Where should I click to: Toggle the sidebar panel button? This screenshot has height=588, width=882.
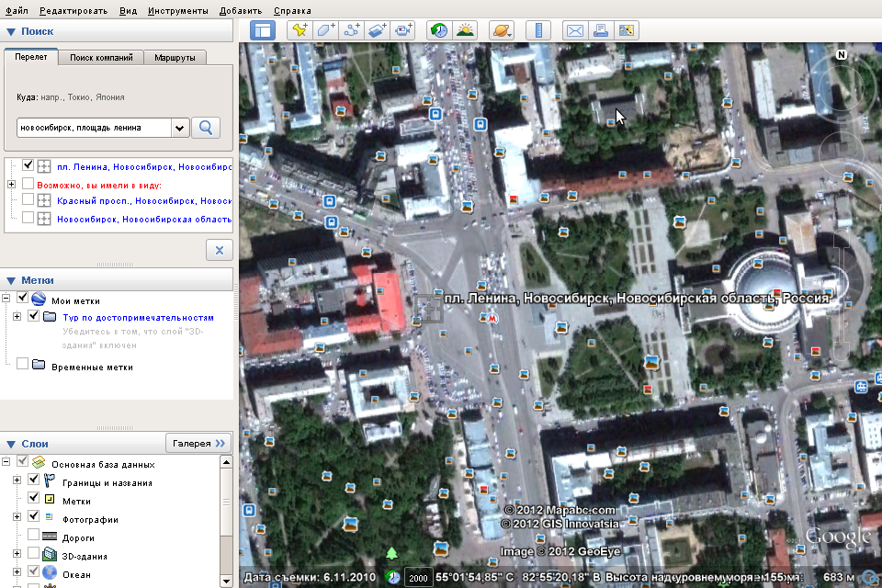(263, 30)
